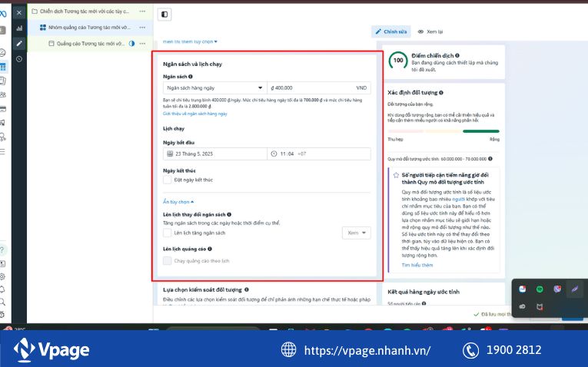Switch to the Chỉnh sửa tab
The height and width of the screenshot is (367, 588).
pyautogui.click(x=391, y=31)
